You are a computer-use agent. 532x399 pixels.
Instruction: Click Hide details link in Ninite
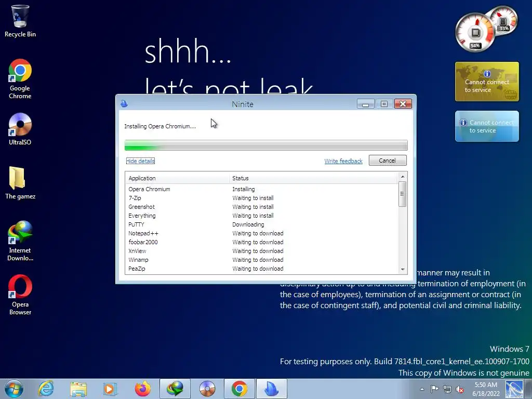[x=140, y=161]
